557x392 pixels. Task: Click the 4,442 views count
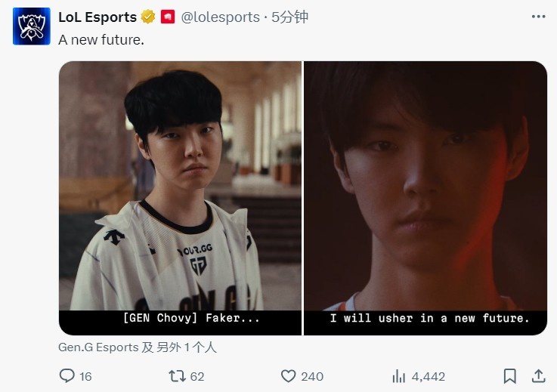(429, 376)
